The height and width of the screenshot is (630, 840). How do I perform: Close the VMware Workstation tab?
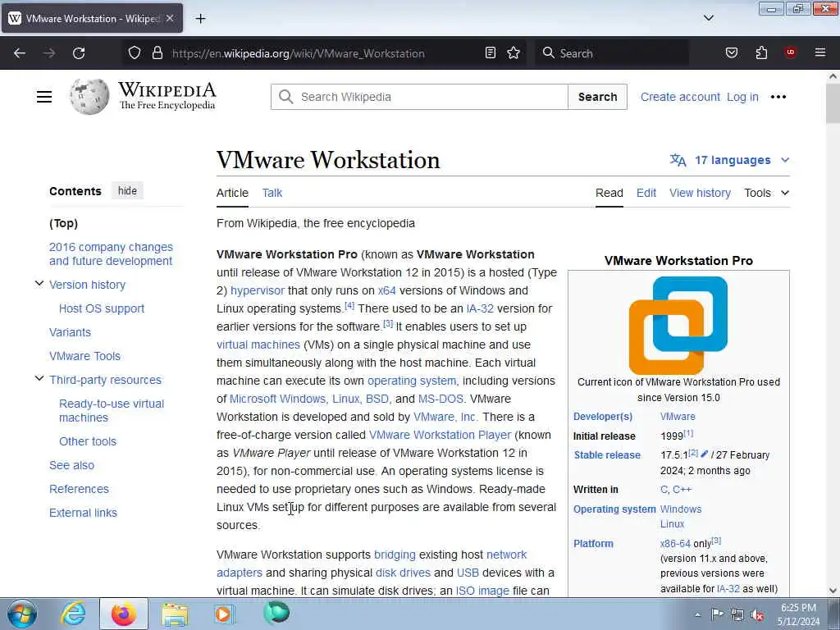tap(170, 18)
